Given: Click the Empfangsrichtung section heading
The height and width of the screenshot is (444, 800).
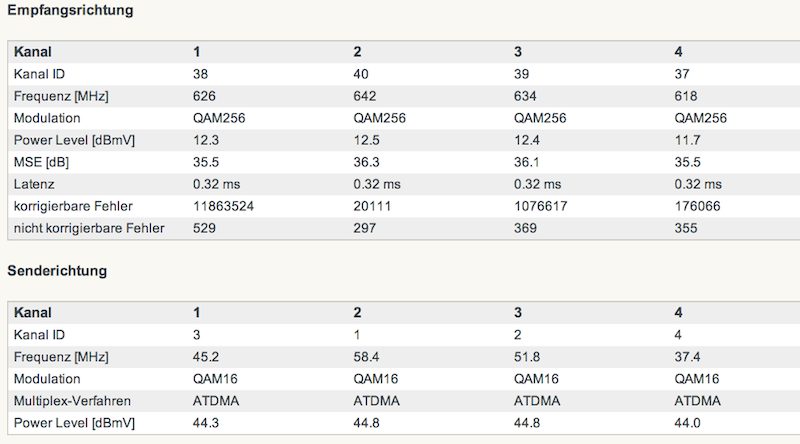Looking at the screenshot, I should (x=71, y=11).
